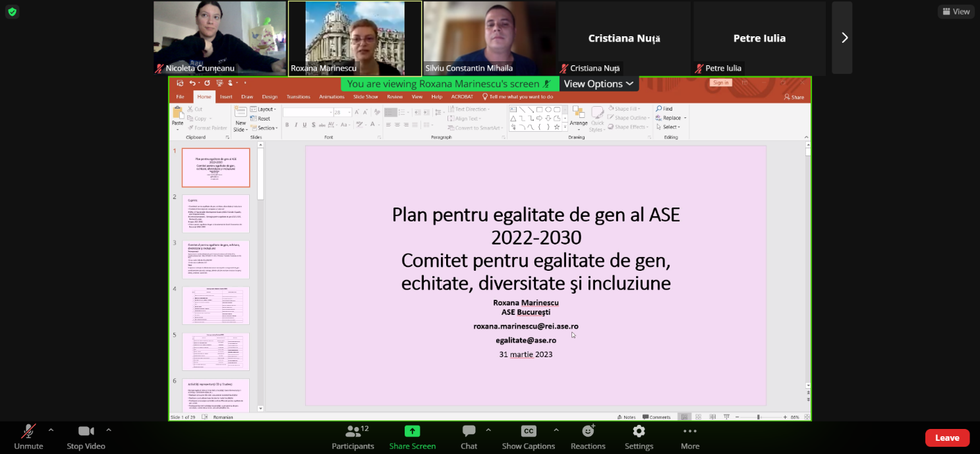
Task: Select Silviu Constantin Mihaila's video tile
Action: 490,38
